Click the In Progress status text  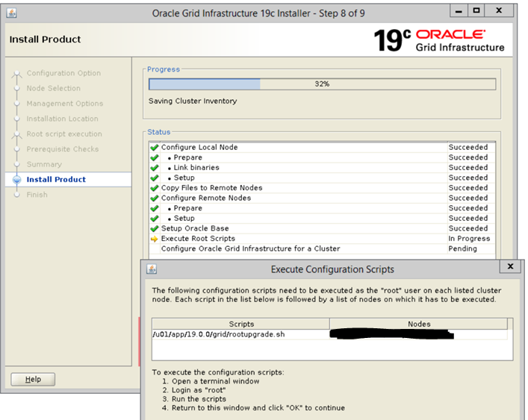(469, 239)
